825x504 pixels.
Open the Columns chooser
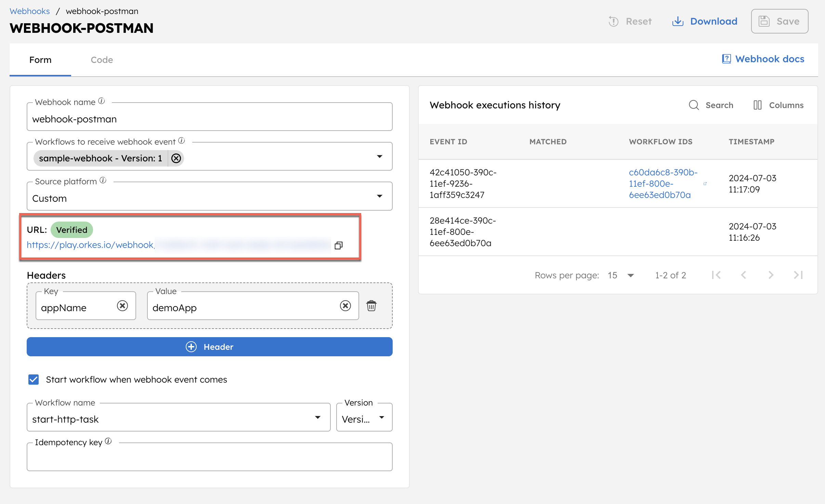tap(778, 105)
